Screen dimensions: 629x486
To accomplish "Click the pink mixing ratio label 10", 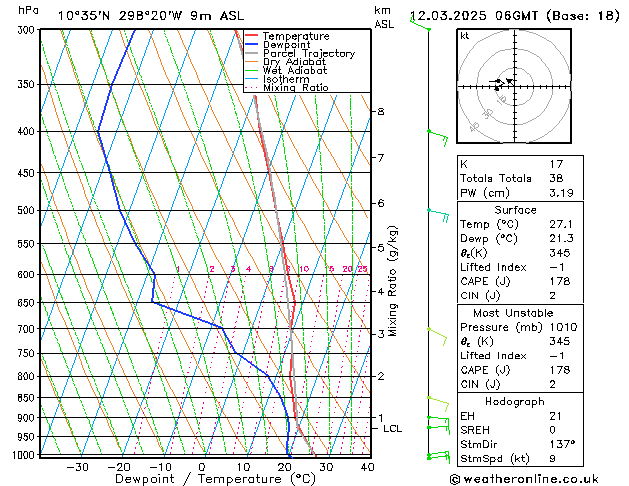I will tap(304, 269).
